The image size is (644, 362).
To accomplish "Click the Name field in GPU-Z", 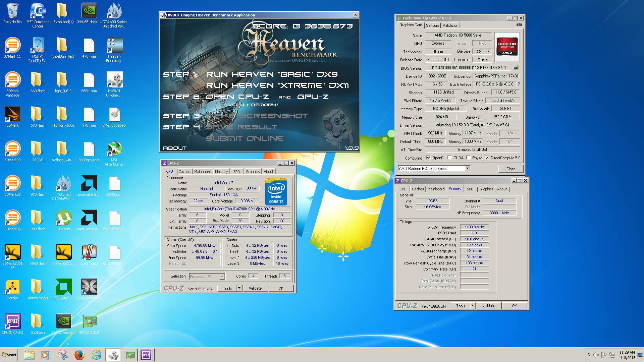I will (x=459, y=35).
